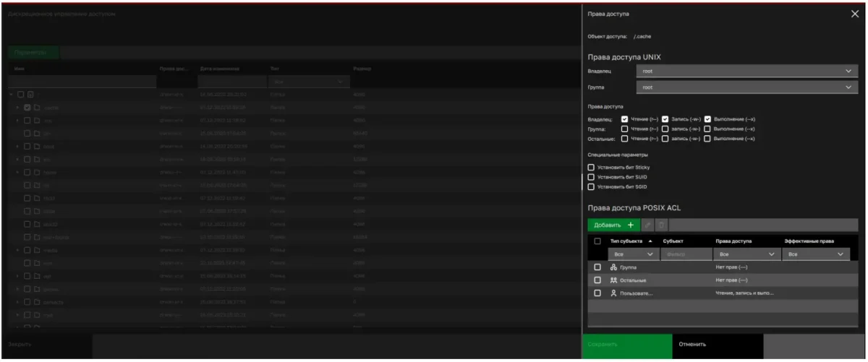The height and width of the screenshot is (362, 868).
Task: Enable the Установить бит SUID checkbox
Action: click(x=591, y=177)
